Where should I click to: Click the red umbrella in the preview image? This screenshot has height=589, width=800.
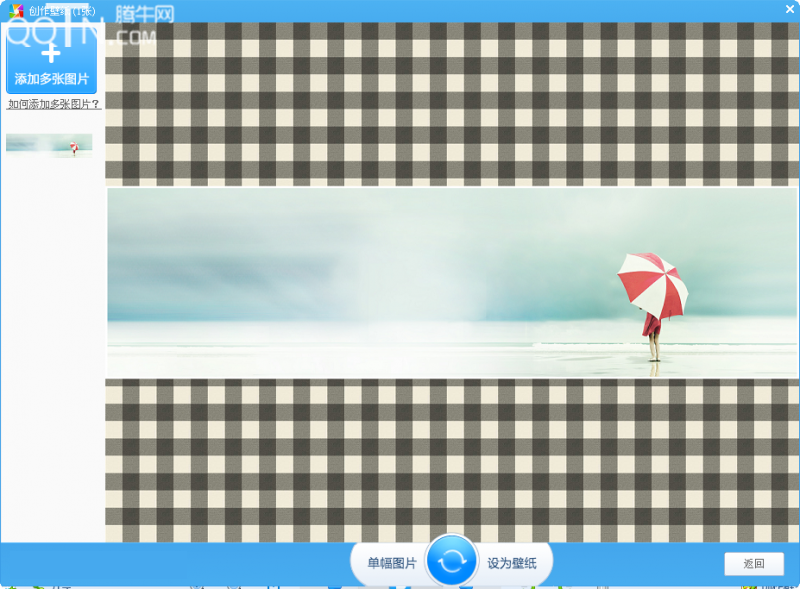coord(652,282)
